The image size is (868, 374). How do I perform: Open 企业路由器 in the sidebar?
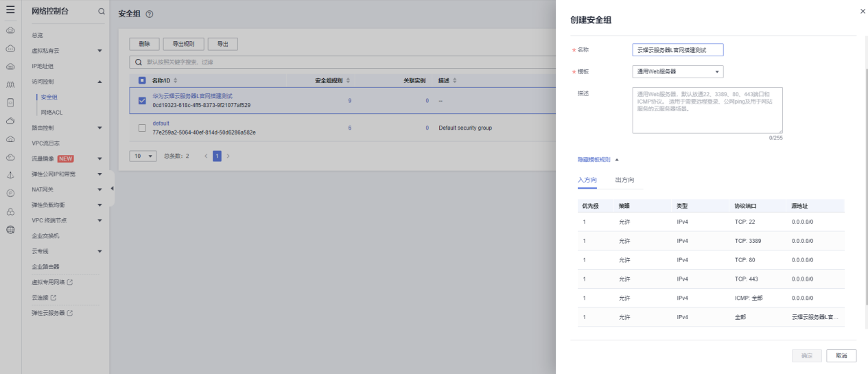(x=45, y=266)
